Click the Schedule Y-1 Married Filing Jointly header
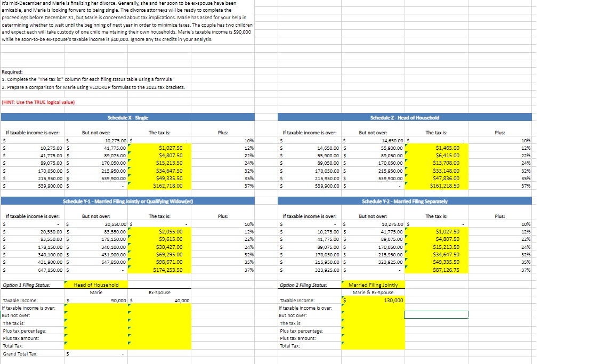Screen dimensions: 614x364 click(x=128, y=201)
